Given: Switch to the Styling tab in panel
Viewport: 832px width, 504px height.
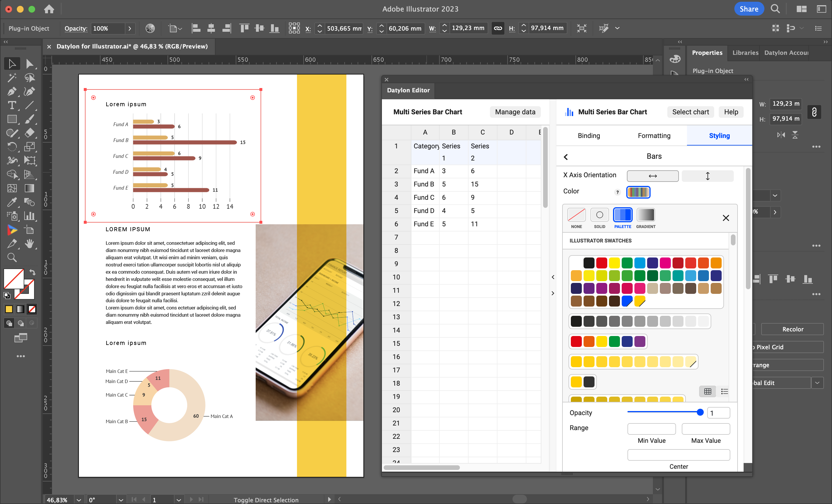Looking at the screenshot, I should pos(720,135).
